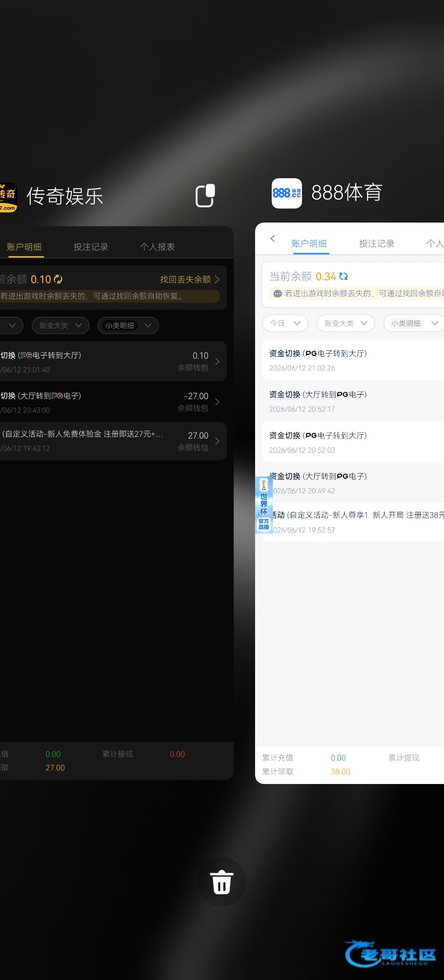
Task: Refresh the 0.34 balance in 888体育
Action: [343, 276]
